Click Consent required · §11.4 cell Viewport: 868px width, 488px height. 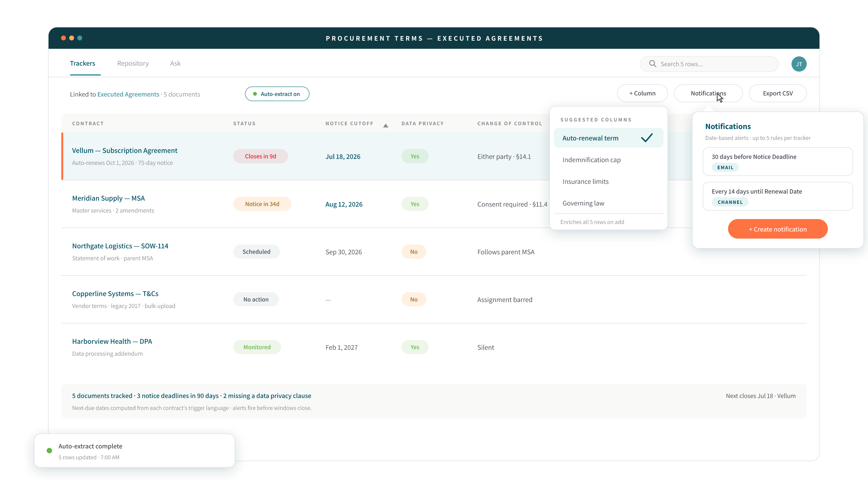[x=512, y=204]
